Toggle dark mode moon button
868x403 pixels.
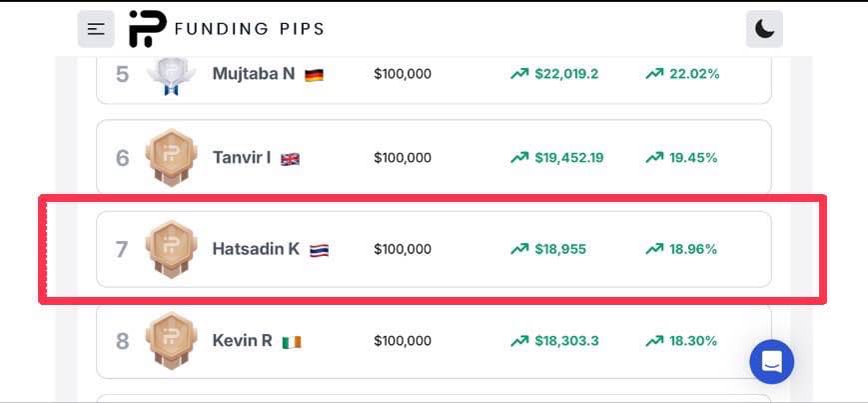click(764, 29)
